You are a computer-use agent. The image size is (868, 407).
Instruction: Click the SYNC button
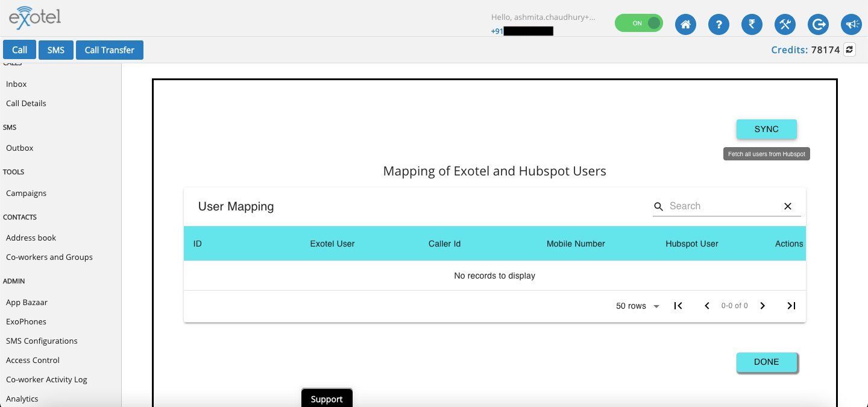click(x=766, y=129)
